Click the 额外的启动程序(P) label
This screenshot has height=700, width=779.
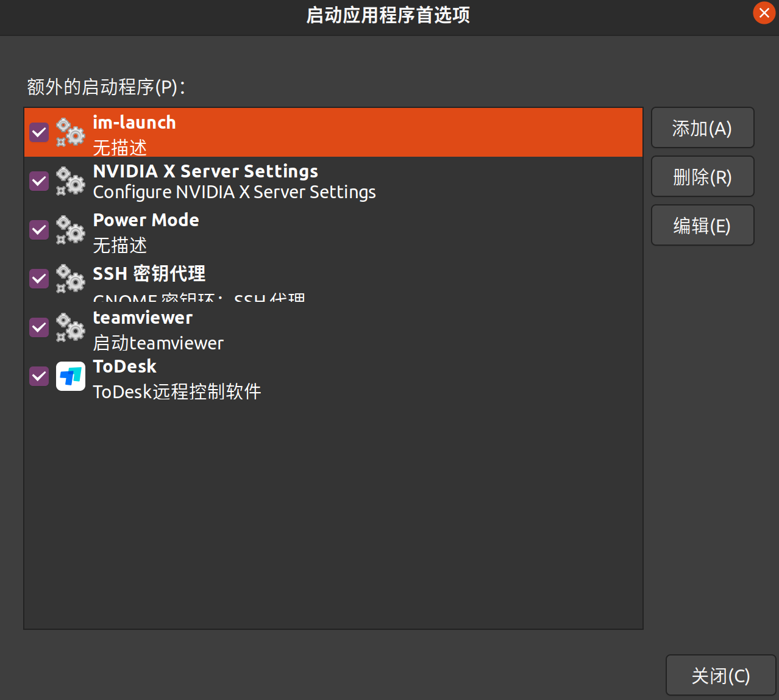point(105,87)
